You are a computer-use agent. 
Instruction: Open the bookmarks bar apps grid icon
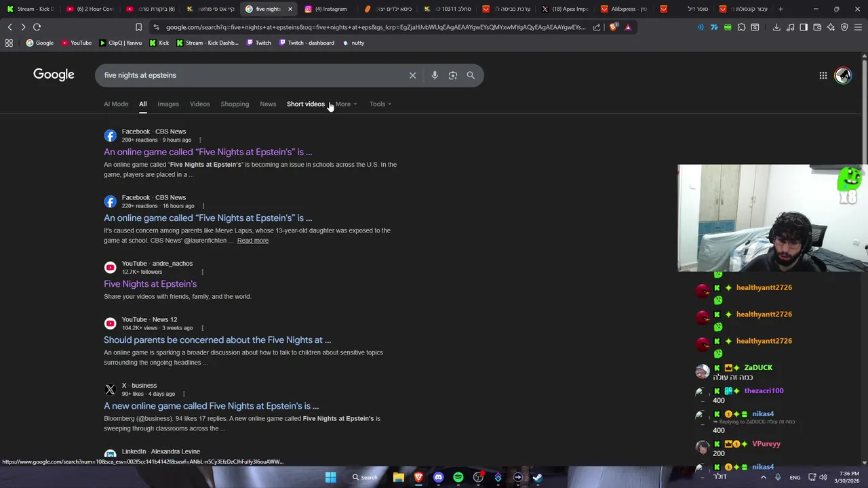(9, 43)
